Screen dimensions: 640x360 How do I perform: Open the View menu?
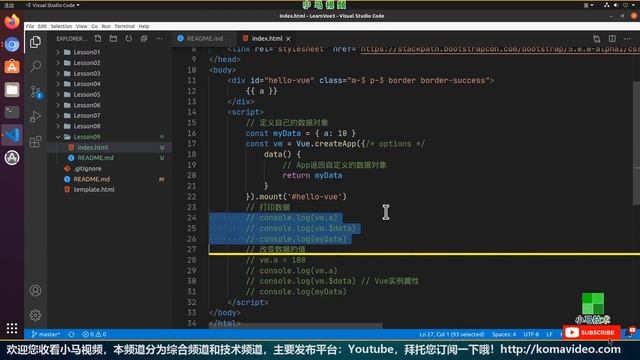pyautogui.click(x=81, y=26)
